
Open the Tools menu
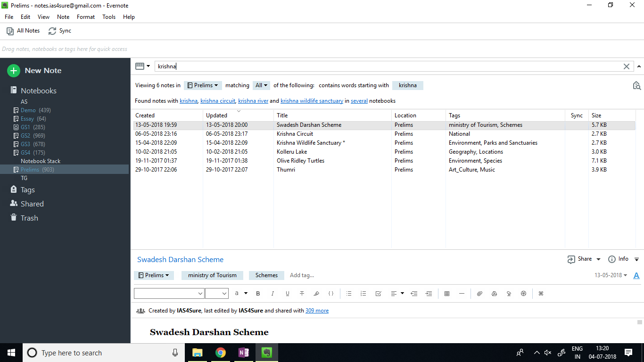tap(109, 17)
